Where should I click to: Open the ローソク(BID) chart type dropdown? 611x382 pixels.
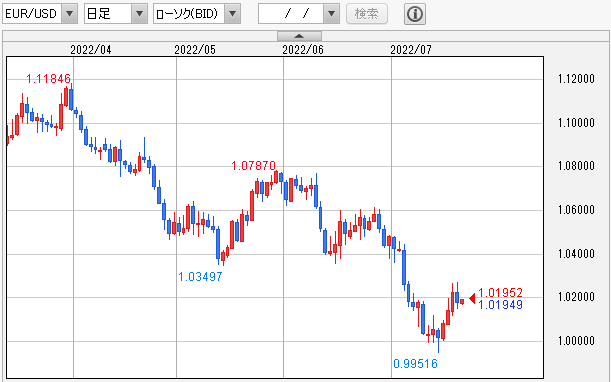(196, 14)
